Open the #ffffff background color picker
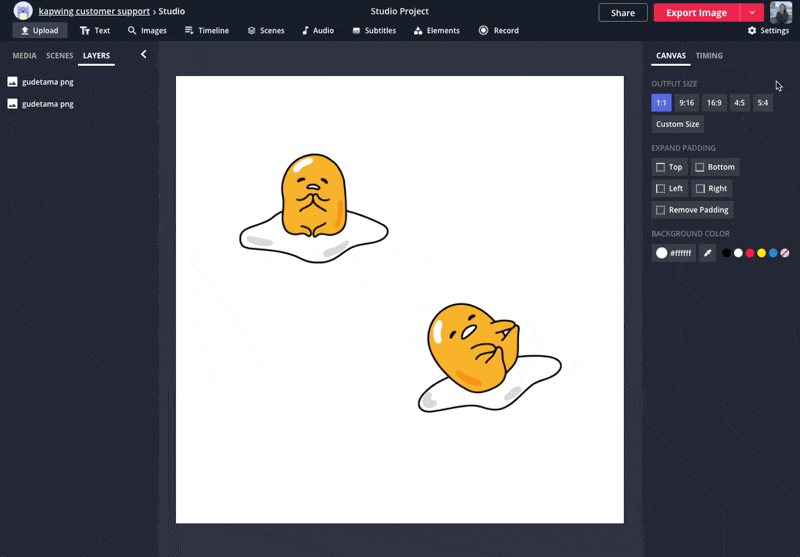This screenshot has width=800, height=557. click(673, 253)
